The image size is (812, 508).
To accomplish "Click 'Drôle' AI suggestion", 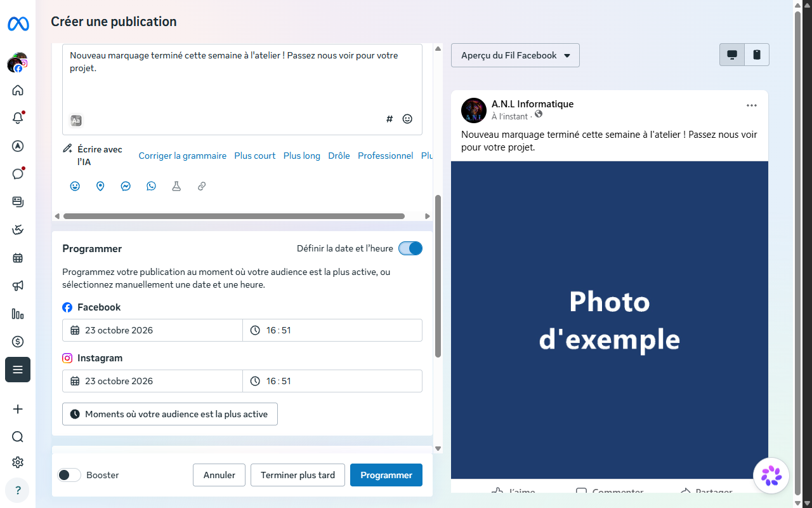I will 339,156.
